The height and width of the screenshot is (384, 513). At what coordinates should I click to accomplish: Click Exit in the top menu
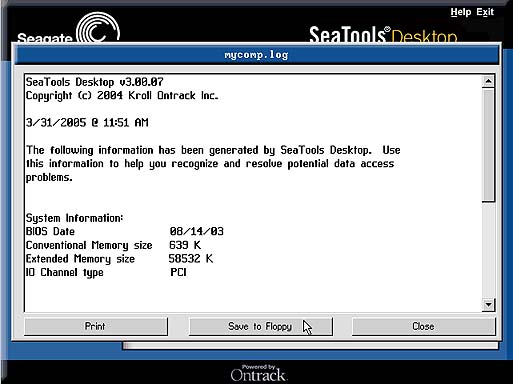[x=485, y=12]
